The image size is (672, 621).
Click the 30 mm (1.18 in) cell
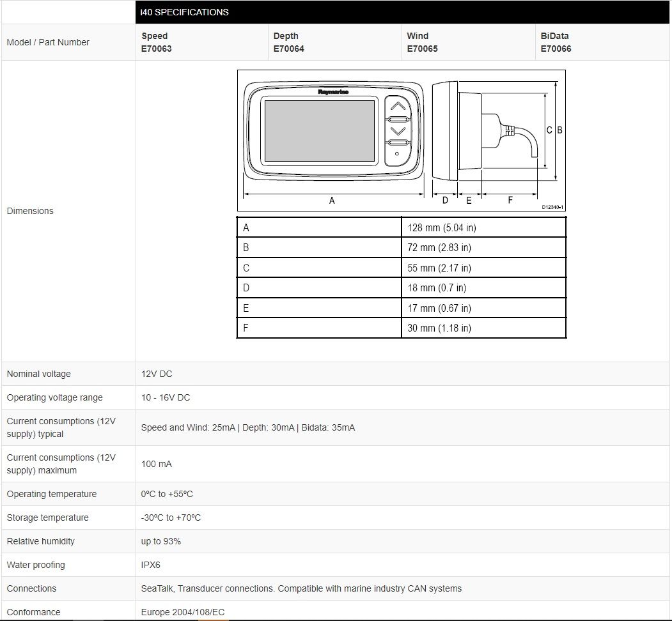pos(439,328)
